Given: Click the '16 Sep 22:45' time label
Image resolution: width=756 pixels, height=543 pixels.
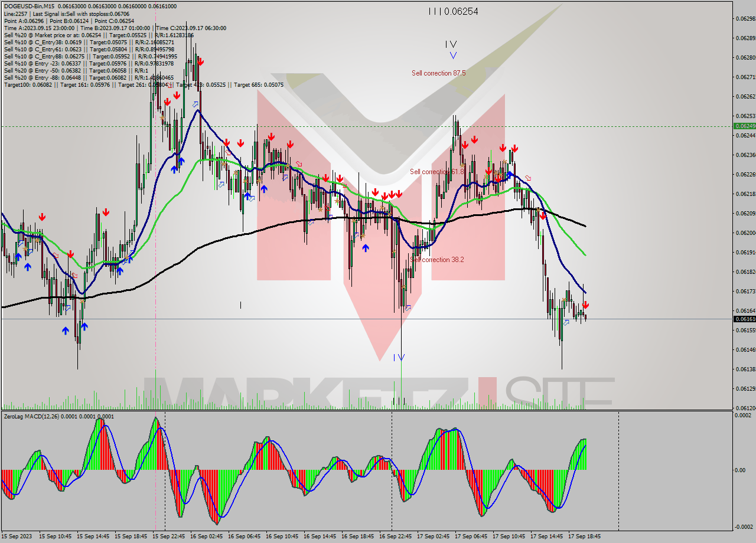Looking at the screenshot, I should (395, 537).
